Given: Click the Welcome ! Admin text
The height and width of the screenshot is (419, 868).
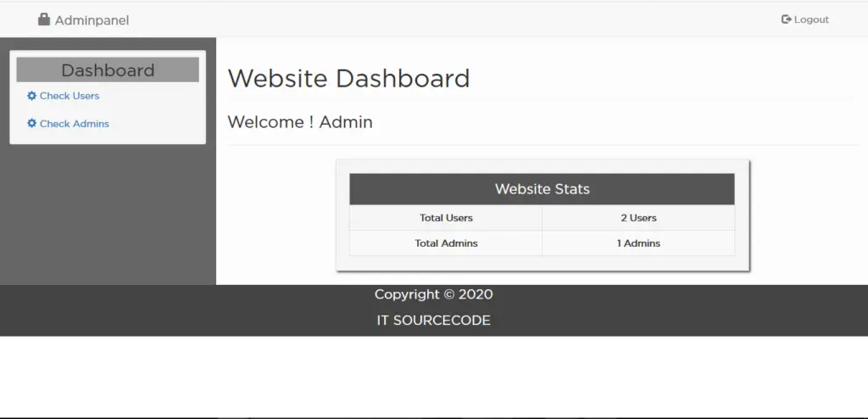Looking at the screenshot, I should tap(300, 122).
